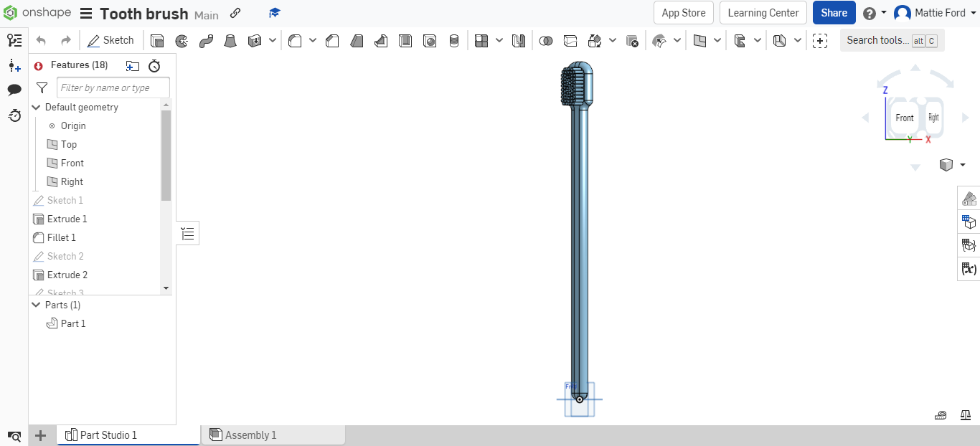Open the Sketch tool

111,40
